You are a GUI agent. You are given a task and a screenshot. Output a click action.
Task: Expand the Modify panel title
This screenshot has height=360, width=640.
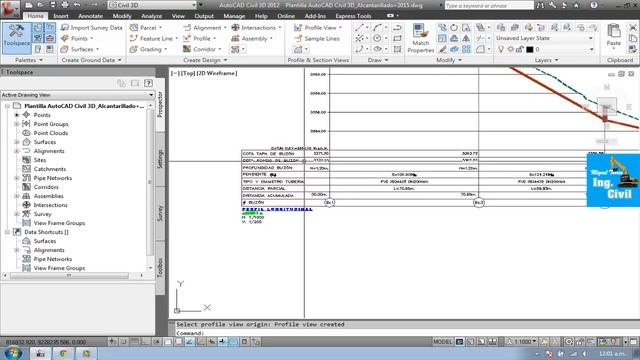pos(449,60)
